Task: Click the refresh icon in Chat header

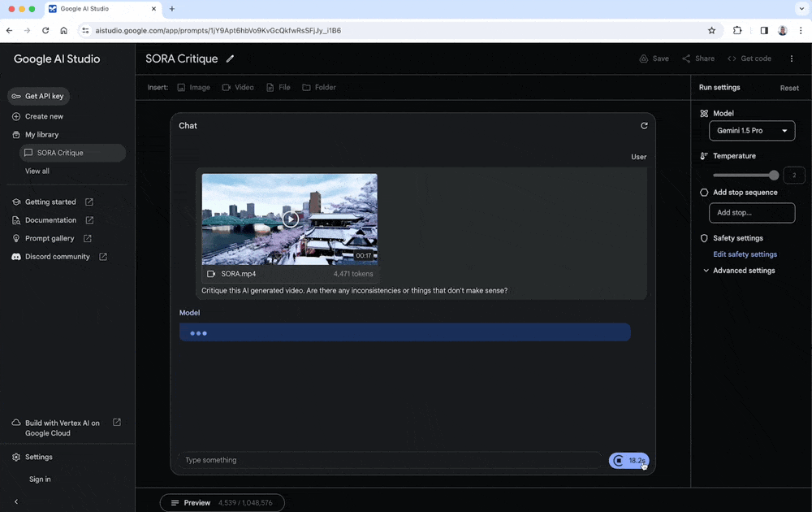Action: pyautogui.click(x=644, y=126)
